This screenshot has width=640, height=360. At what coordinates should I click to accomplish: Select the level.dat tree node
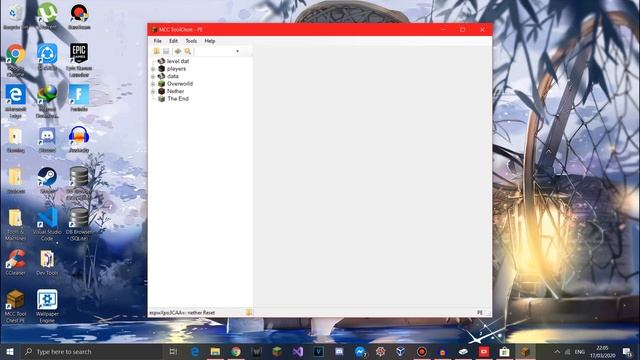[x=178, y=61]
